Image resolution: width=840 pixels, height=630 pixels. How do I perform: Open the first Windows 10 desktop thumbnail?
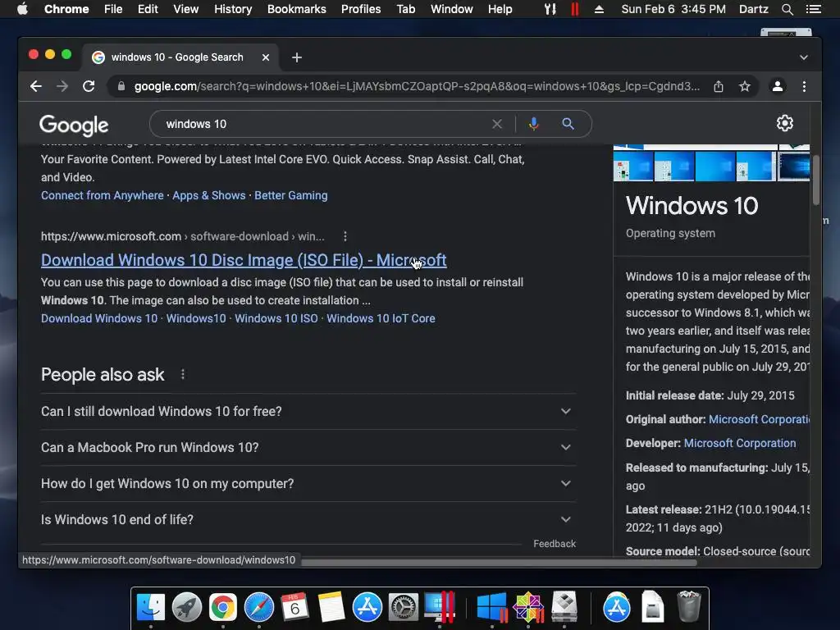[633, 166]
